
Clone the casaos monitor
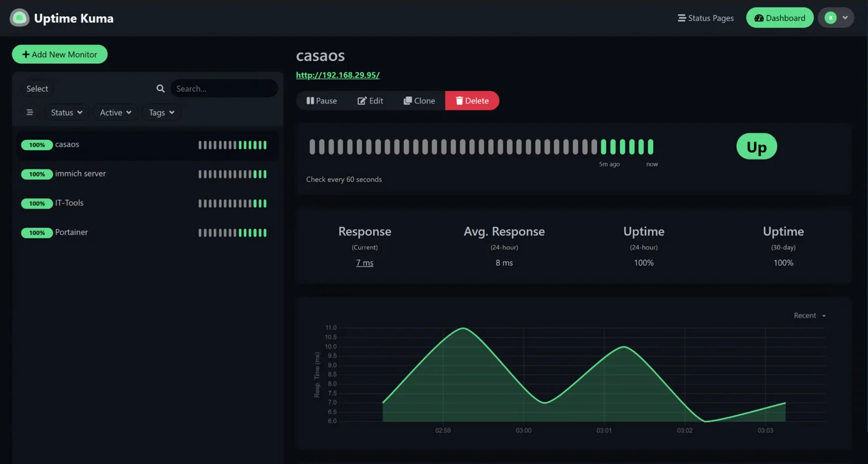pos(419,100)
